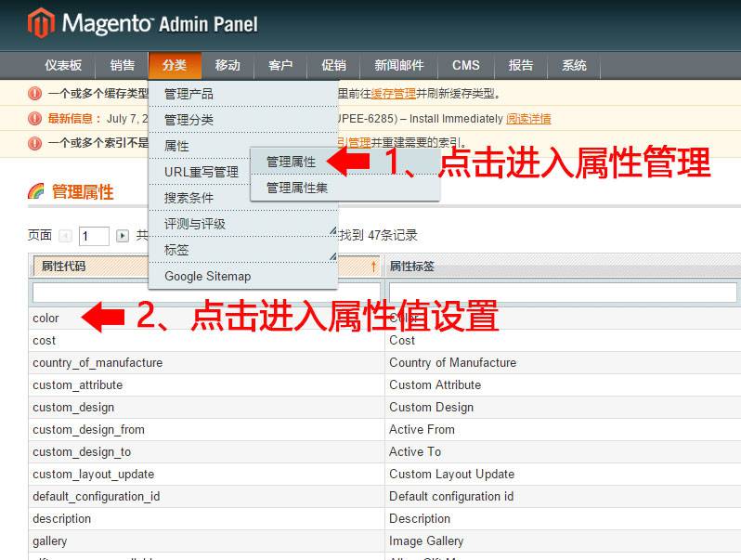This screenshot has height=560, width=741.
Task: Open the 缓存管理 link
Action: click(x=393, y=94)
